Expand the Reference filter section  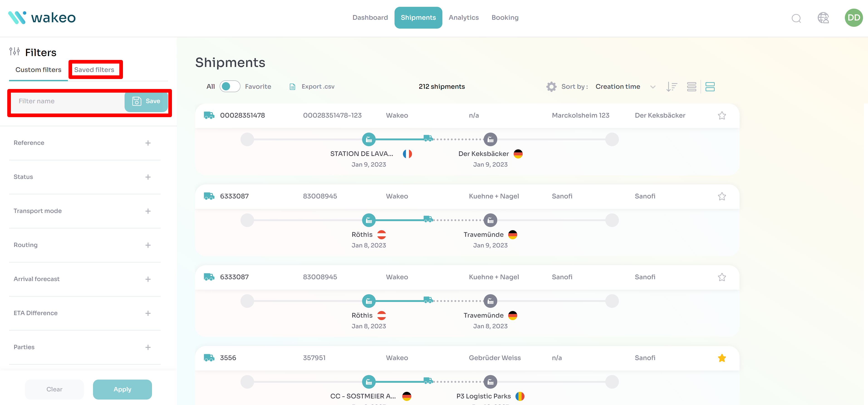coord(148,143)
